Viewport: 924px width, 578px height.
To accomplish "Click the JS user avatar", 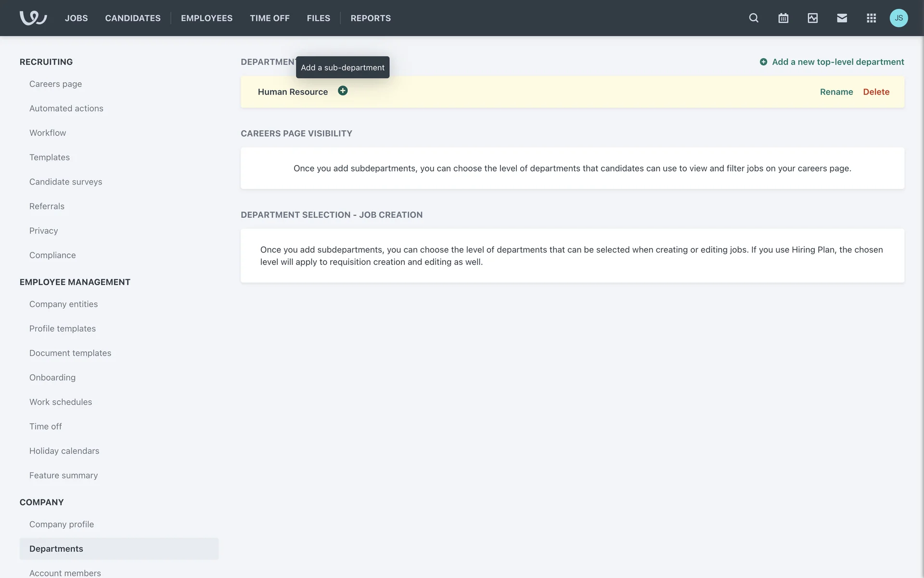I will [x=898, y=18].
